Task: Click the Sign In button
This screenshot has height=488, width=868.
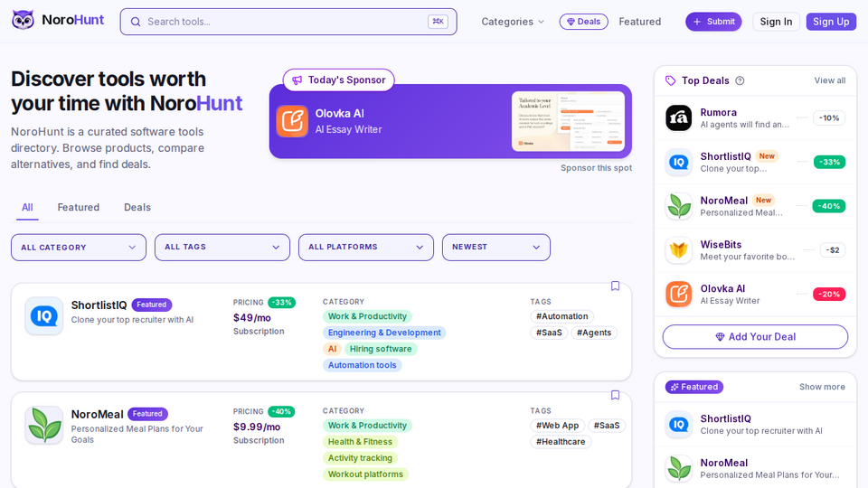Action: [x=776, y=22]
